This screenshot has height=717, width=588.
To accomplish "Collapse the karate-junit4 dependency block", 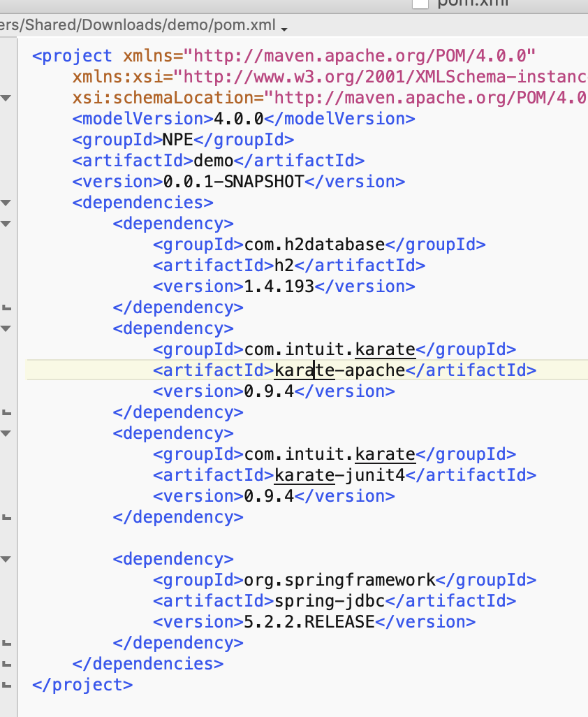I will pyautogui.click(x=7, y=433).
